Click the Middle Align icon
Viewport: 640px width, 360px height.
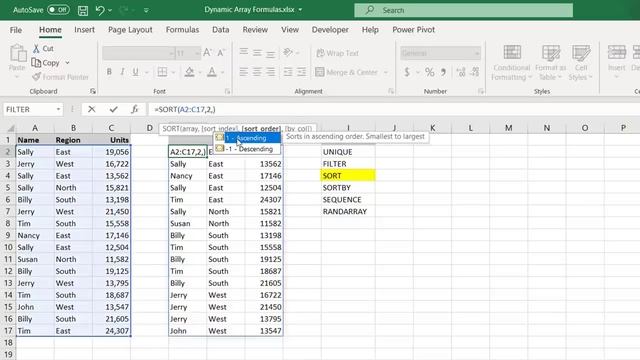[257, 52]
